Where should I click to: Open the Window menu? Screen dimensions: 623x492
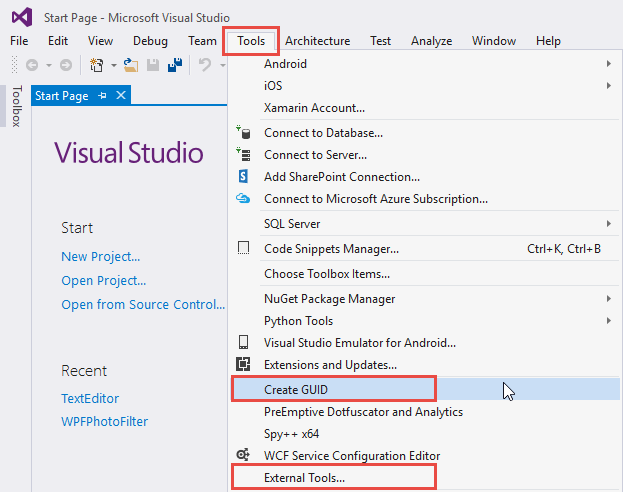click(x=494, y=41)
